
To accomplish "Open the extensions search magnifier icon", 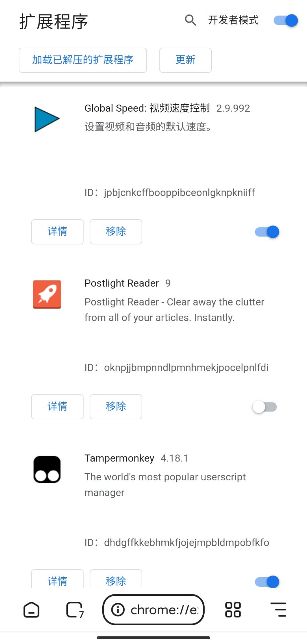I will point(190,20).
